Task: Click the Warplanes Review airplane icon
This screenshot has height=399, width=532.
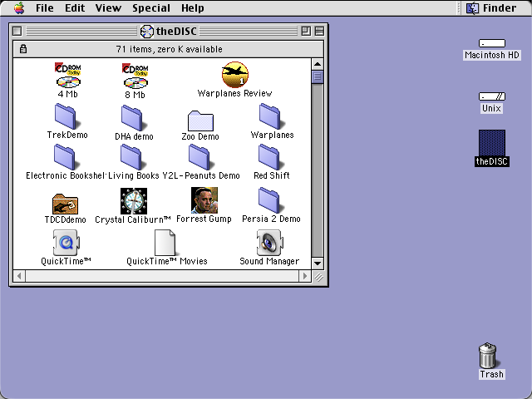Action: [x=234, y=75]
